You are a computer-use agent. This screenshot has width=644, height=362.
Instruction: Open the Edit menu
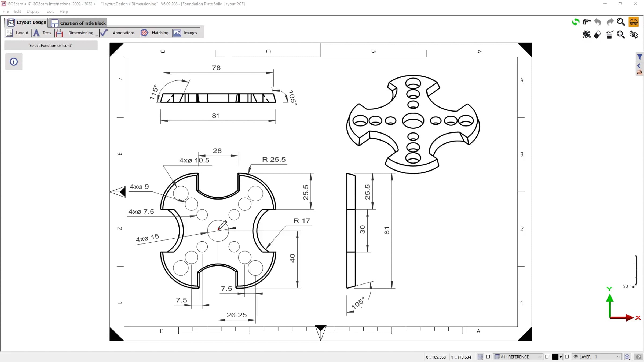(x=17, y=11)
